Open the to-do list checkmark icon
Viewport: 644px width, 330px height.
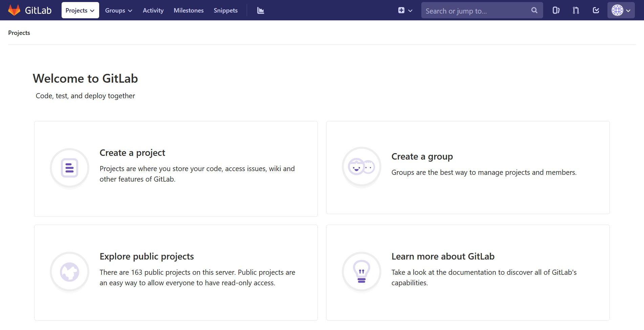596,11
